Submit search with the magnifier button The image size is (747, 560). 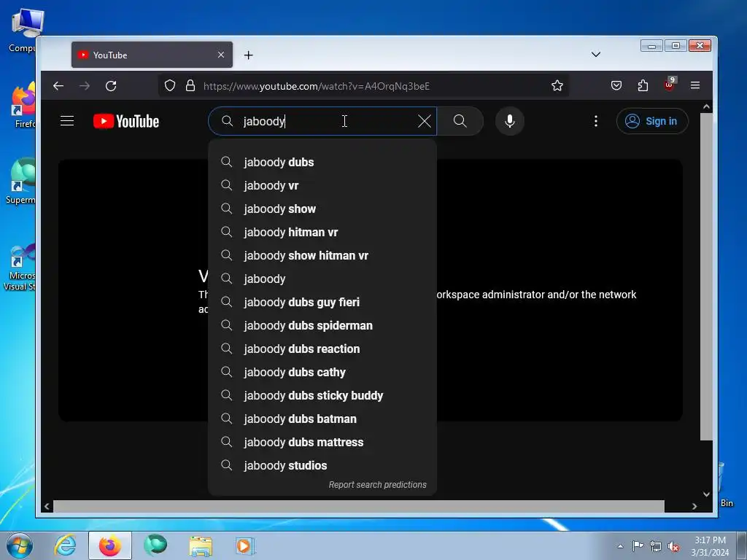point(460,121)
